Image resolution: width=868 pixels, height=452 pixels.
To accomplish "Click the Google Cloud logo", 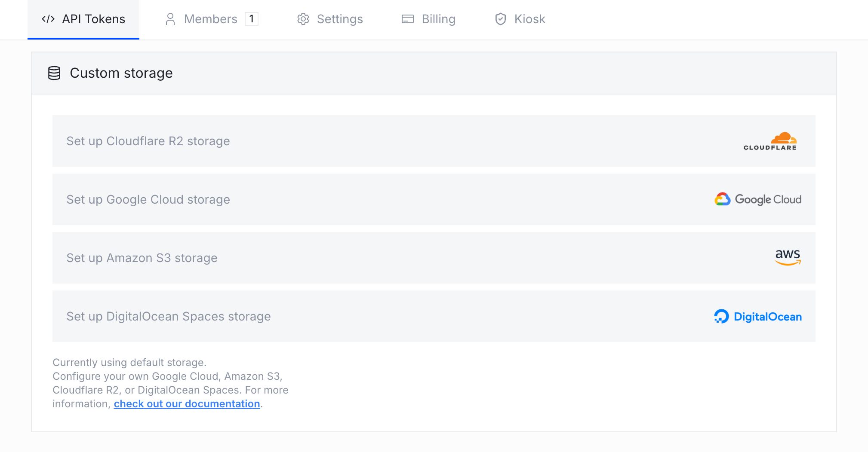I will pyautogui.click(x=758, y=199).
